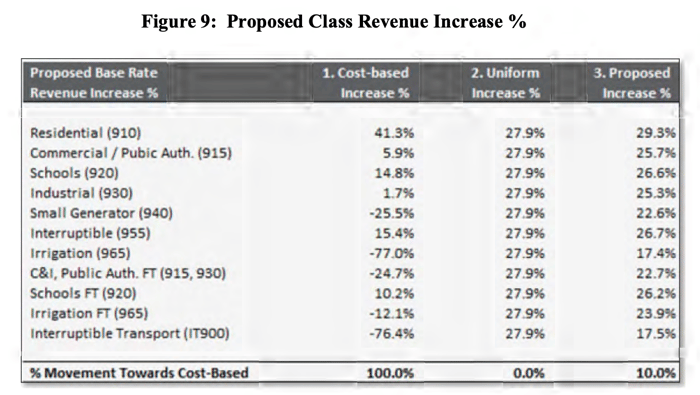Screen dimensions: 700x395
Task: Click the 29.3% proposed increase for Residential
Action: (656, 133)
